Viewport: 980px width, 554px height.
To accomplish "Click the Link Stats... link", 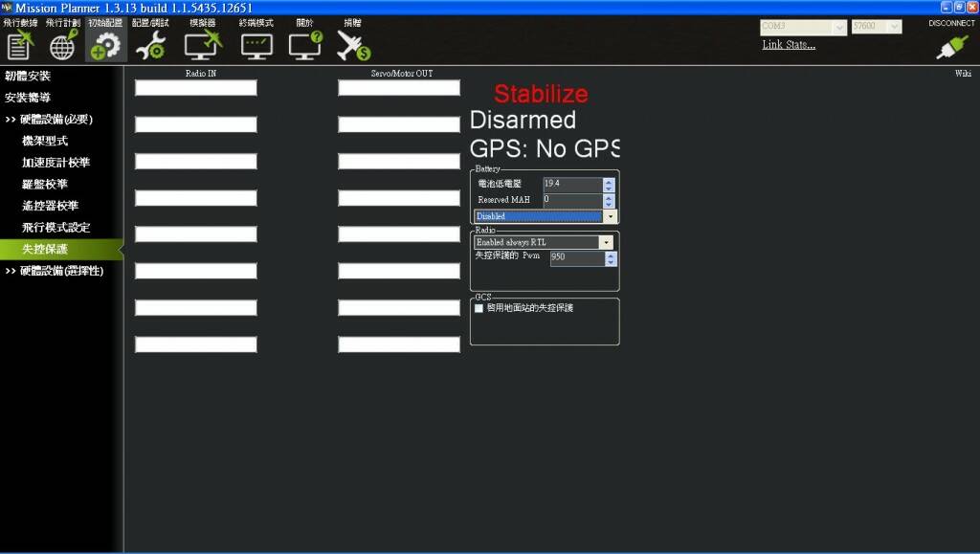I will [x=789, y=45].
